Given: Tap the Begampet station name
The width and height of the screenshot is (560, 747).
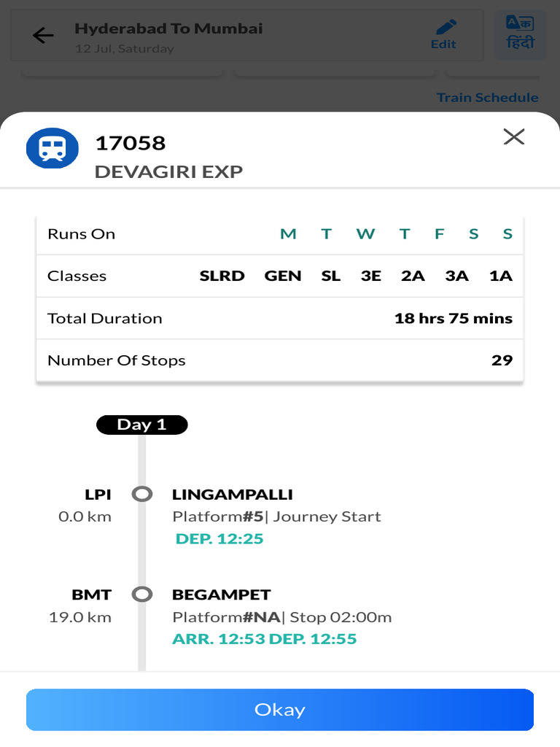Looking at the screenshot, I should [222, 595].
